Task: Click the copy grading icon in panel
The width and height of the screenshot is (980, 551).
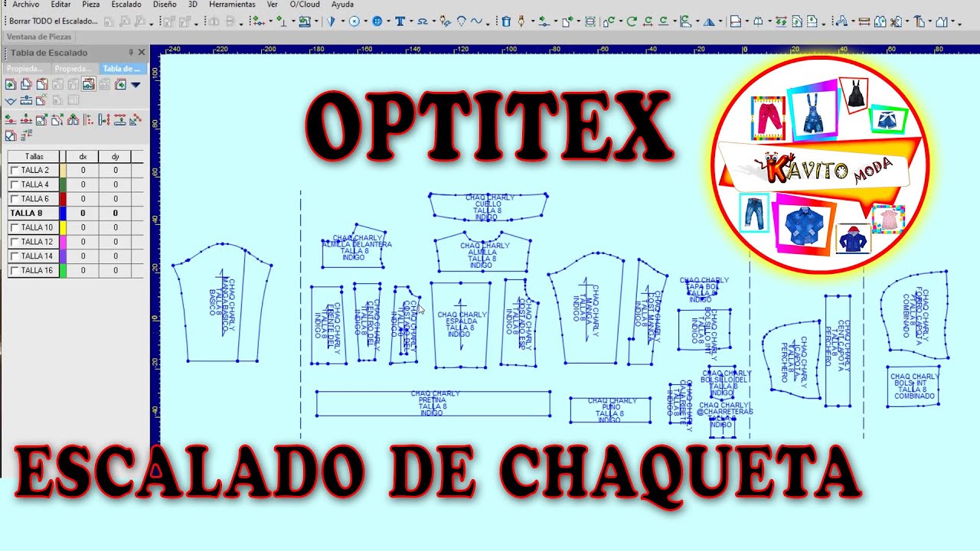Action: point(26,84)
